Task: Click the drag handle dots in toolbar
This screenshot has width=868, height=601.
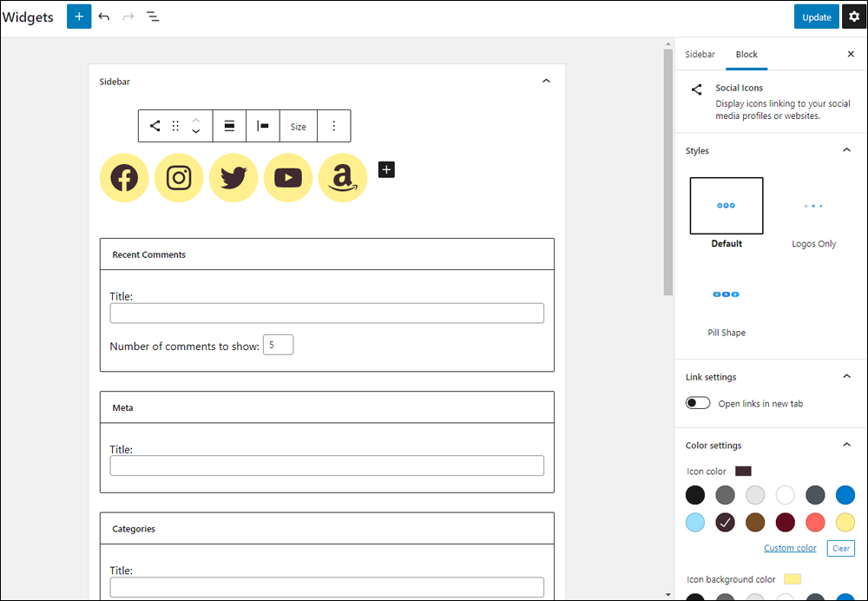Action: [x=175, y=126]
